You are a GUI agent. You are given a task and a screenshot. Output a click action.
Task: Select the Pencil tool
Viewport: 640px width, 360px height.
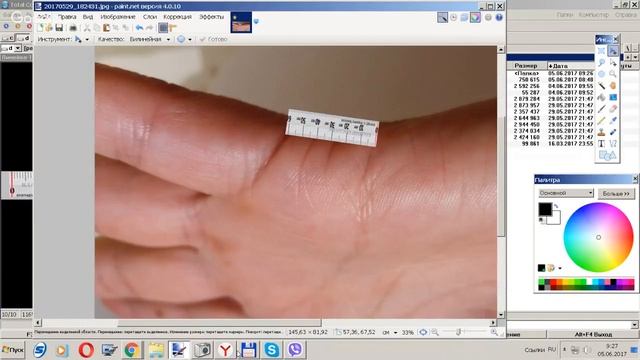pyautogui.click(x=601, y=120)
